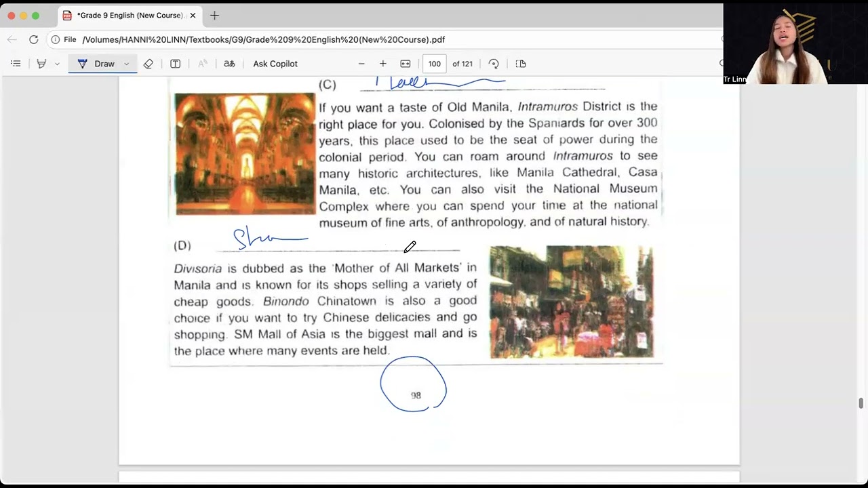Click the page number 98 in the PDF
868x488 pixels.
[x=416, y=395]
